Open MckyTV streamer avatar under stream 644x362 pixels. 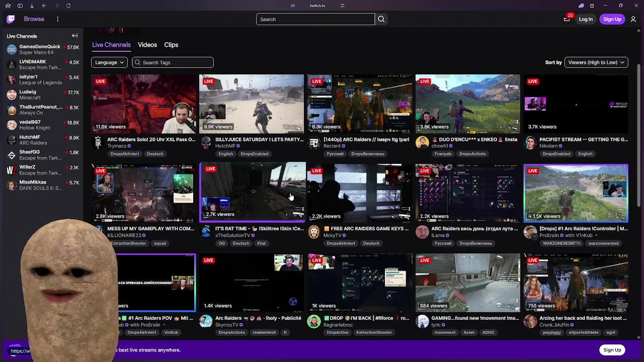point(314,232)
